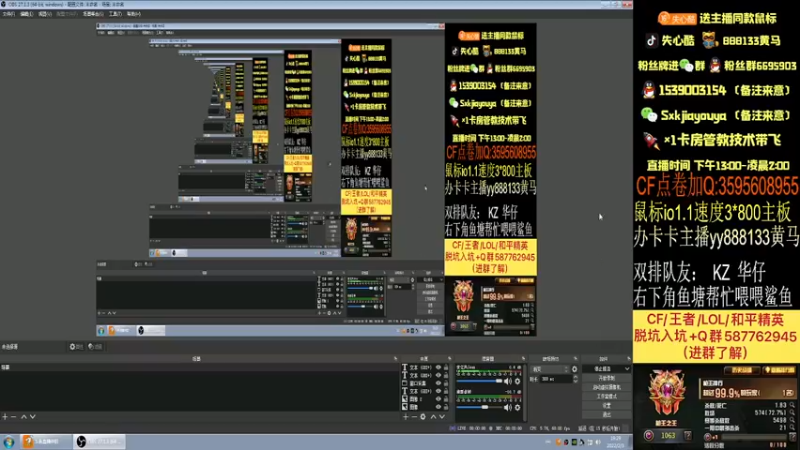
Task: Toggle the lock of the topmost 文本 (GDI+) source
Action: pyautogui.click(x=446, y=367)
